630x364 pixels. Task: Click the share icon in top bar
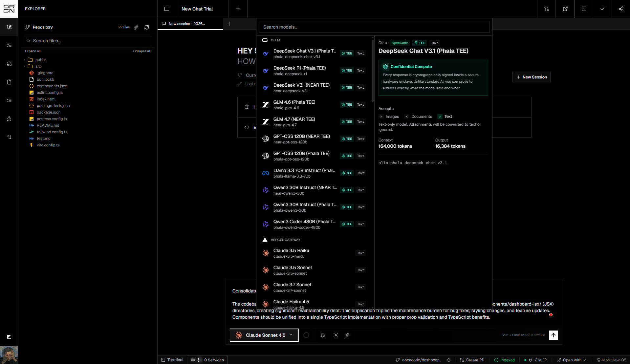tap(621, 9)
